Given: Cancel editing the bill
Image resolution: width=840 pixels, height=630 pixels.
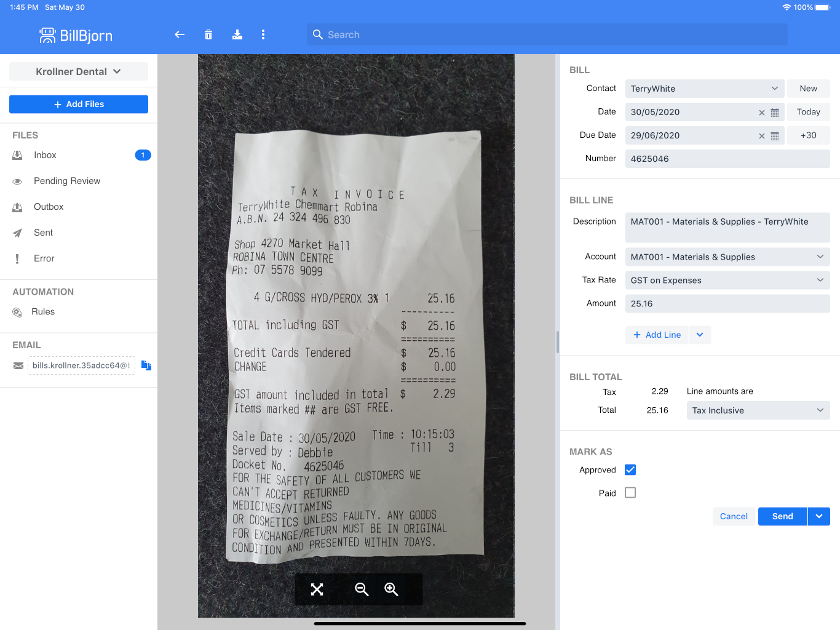Looking at the screenshot, I should click(734, 517).
